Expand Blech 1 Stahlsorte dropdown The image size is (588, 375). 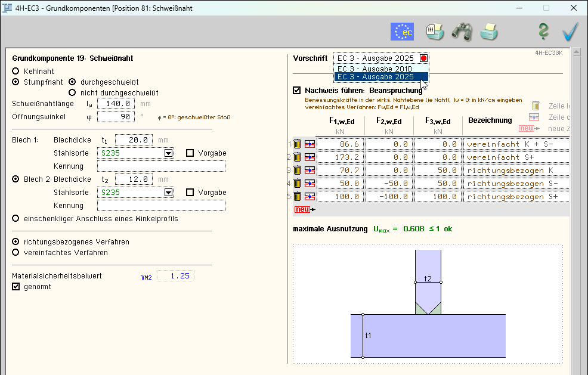[x=169, y=153]
